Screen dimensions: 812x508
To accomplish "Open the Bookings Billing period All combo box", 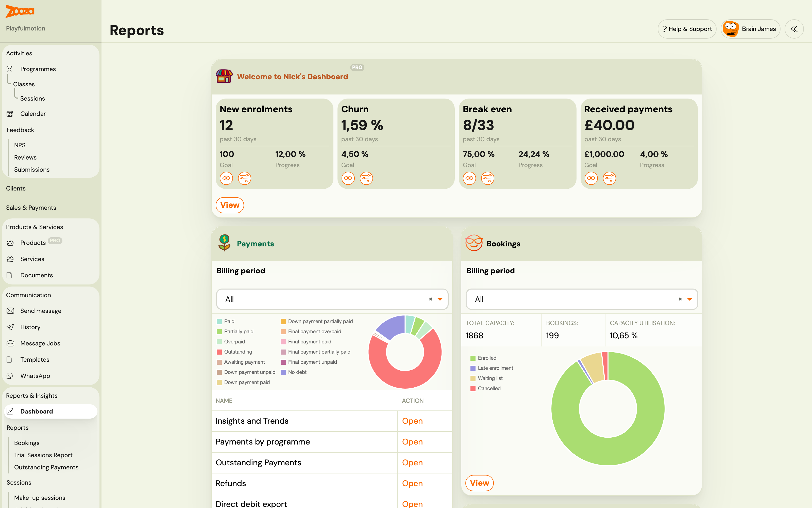I will click(582, 299).
